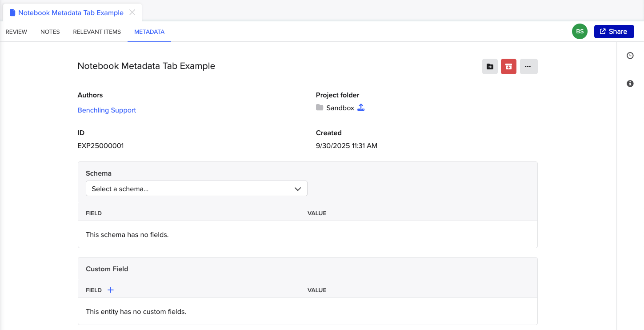Go to the RELEVANT ITEMS tab
The width and height of the screenshot is (644, 330).
[97, 32]
